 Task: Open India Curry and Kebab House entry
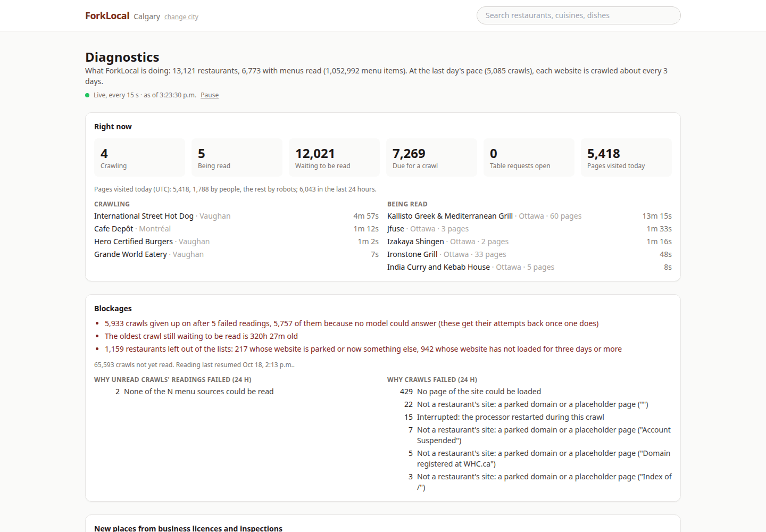(529, 267)
